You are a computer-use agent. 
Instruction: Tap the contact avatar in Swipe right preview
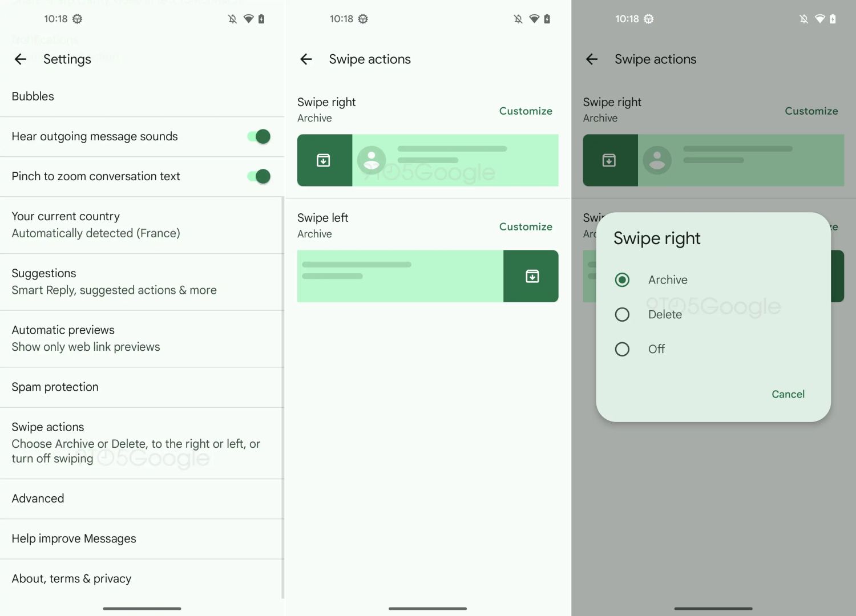click(372, 160)
